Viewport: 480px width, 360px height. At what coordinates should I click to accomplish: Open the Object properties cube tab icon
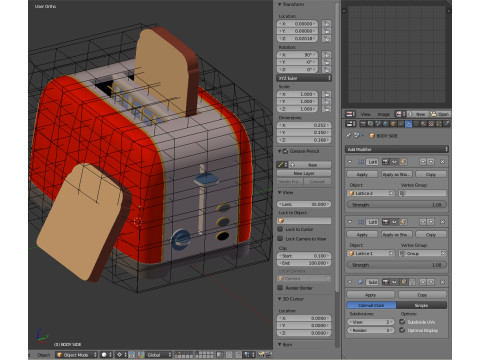[393, 124]
